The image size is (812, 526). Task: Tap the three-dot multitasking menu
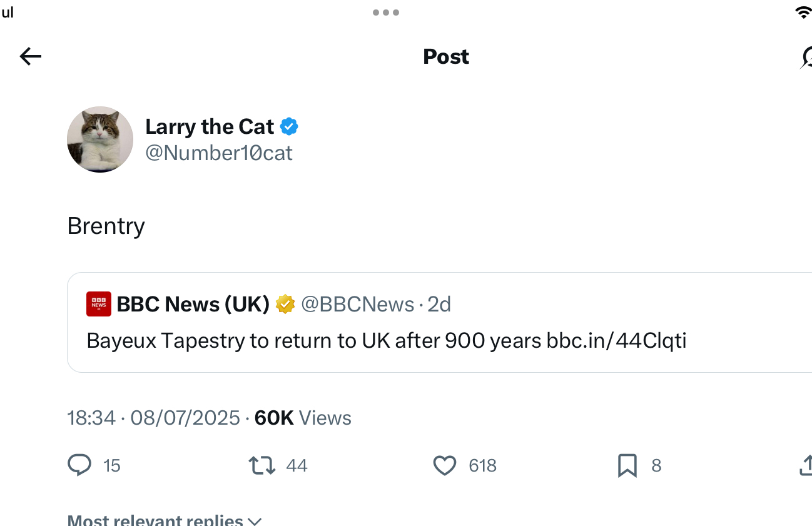(x=385, y=13)
